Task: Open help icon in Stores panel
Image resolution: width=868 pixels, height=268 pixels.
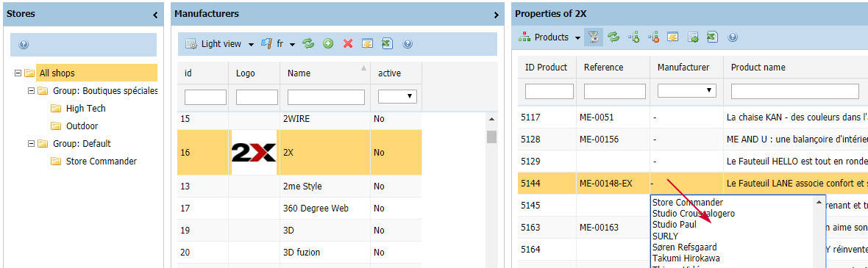Action: (x=24, y=45)
